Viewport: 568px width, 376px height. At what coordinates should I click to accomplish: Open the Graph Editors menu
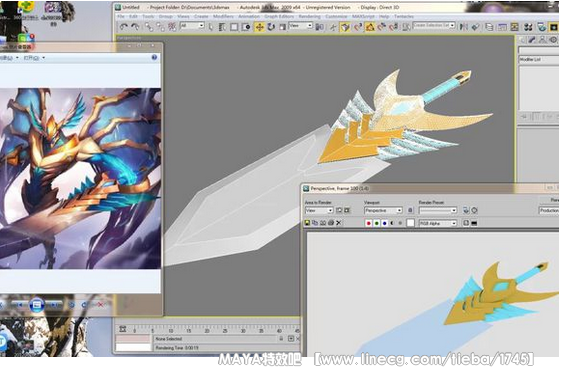[x=279, y=17]
